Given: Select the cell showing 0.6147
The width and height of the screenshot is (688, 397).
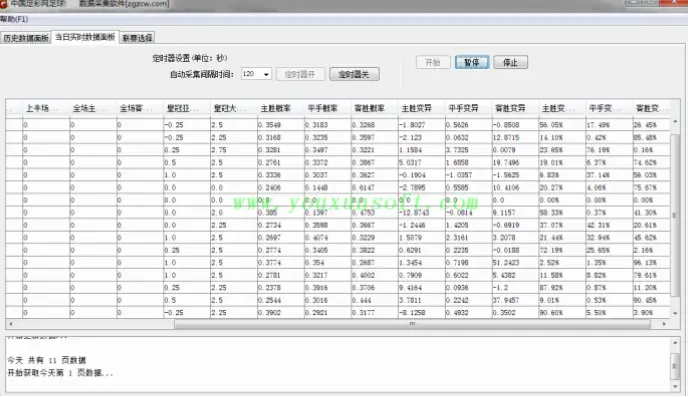Looking at the screenshot, I should (374, 188).
